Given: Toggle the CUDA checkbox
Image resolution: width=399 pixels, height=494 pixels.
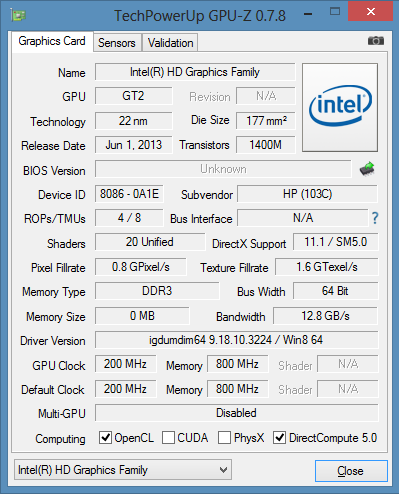Looking at the screenshot, I should point(168,437).
